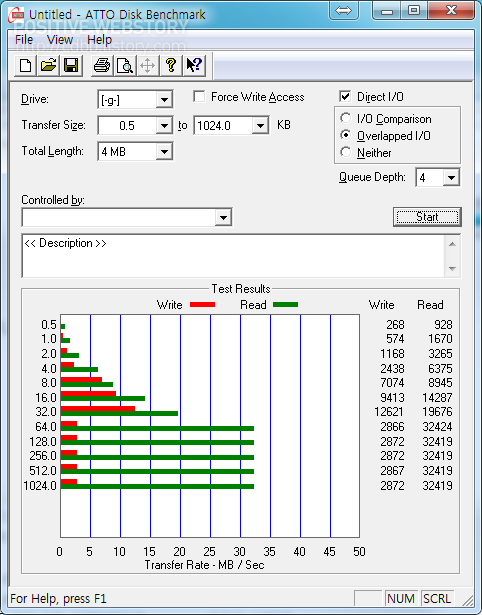This screenshot has height=615, width=482.
Task: Click the green Read legend swatch
Action: pyautogui.click(x=285, y=304)
